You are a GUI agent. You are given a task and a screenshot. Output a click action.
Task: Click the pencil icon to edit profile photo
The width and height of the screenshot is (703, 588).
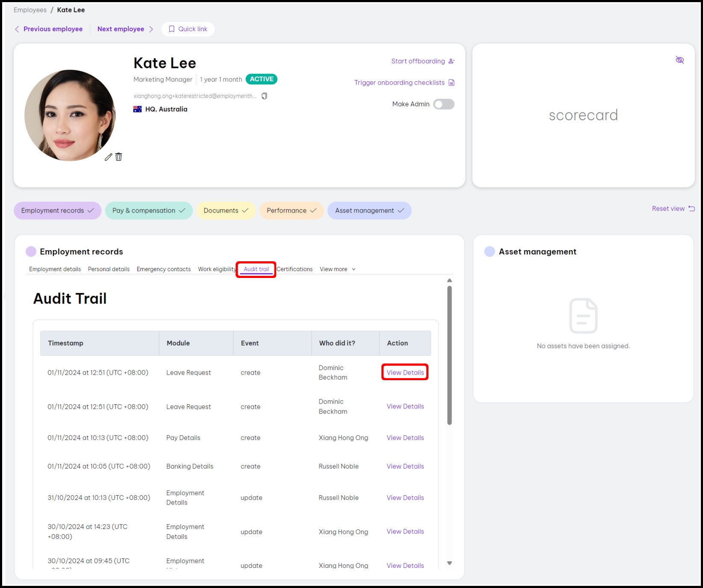click(x=108, y=157)
